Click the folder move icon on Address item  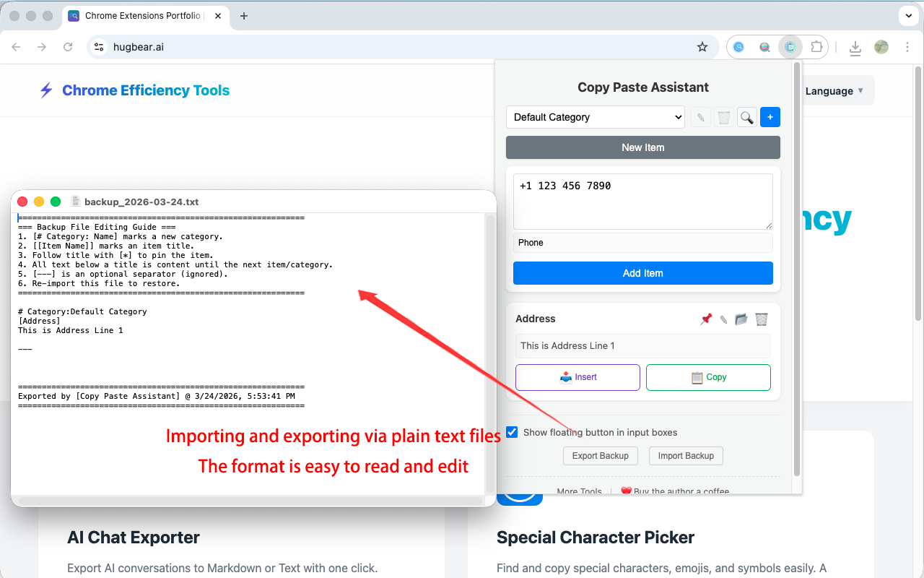coord(741,319)
